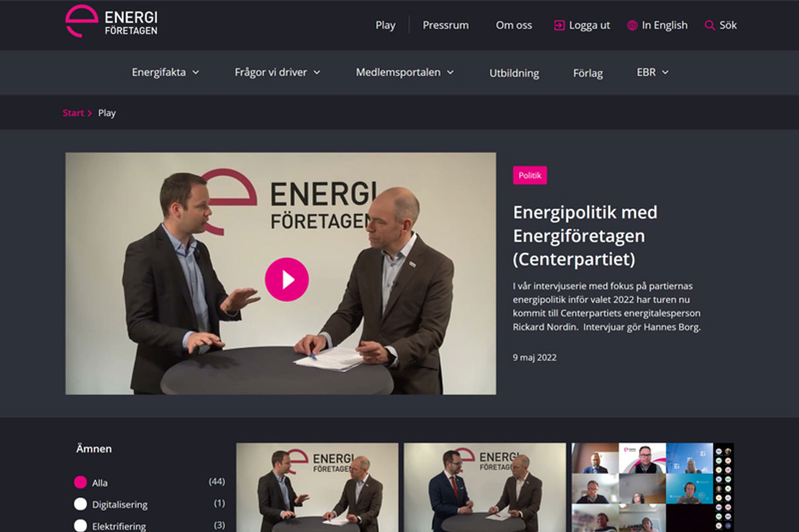This screenshot has height=532, width=799.
Task: Open the video thumbnail with red-tie man
Action: pos(485,487)
